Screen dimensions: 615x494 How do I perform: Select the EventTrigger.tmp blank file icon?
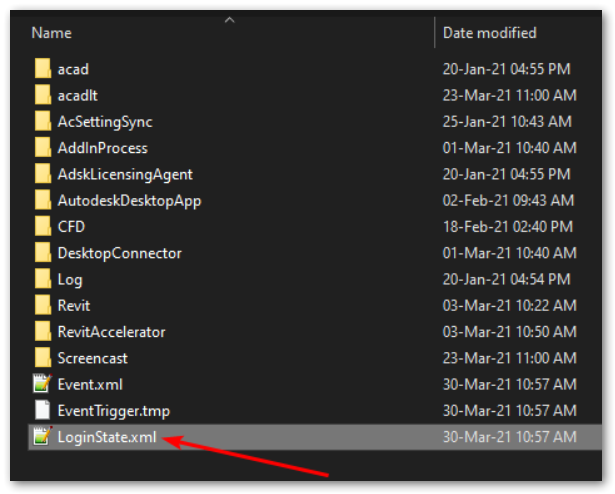coord(42,410)
